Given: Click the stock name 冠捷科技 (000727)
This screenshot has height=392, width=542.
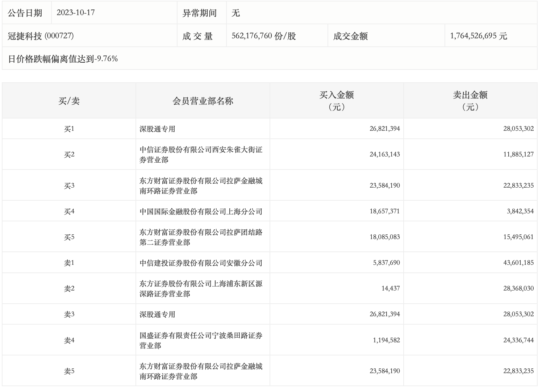Looking at the screenshot, I should [x=41, y=36].
